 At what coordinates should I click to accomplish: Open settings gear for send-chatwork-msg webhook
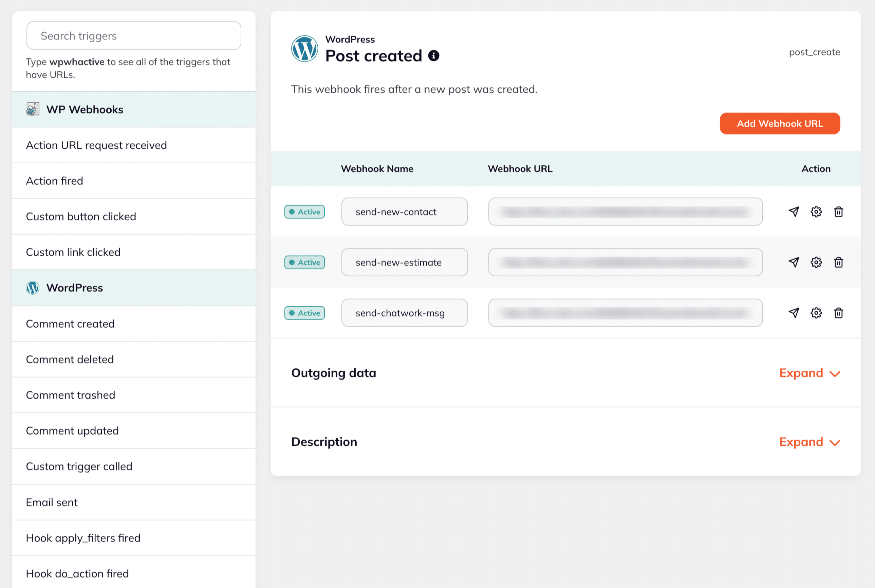(x=816, y=313)
